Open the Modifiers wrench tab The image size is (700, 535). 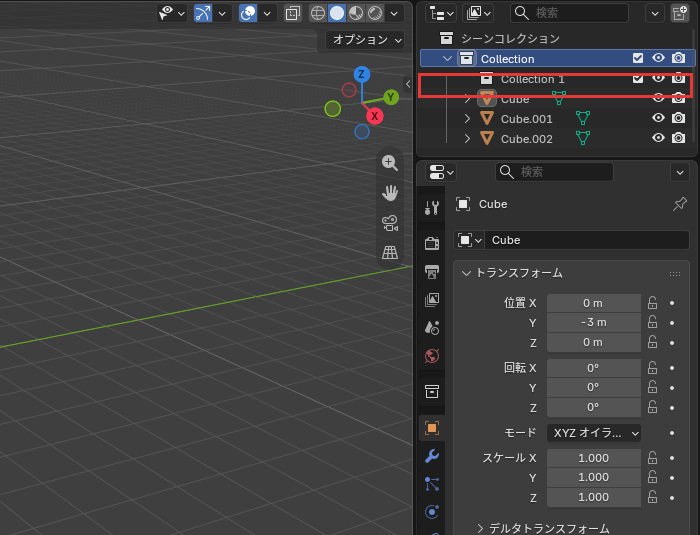[x=432, y=456]
